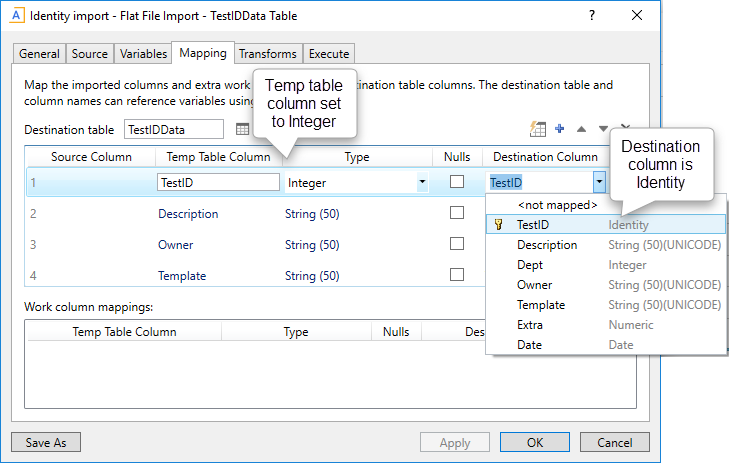729x463 pixels.
Task: Click the move up arrow icon
Action: [x=581, y=129]
